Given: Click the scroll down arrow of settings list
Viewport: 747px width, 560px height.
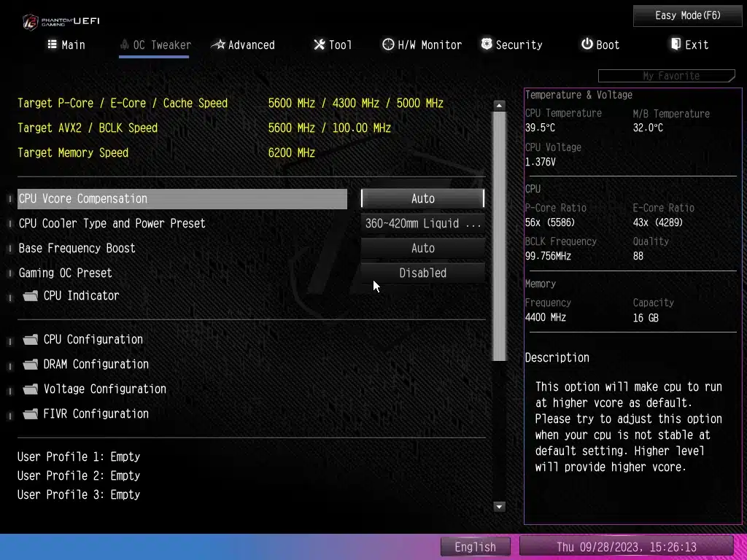Looking at the screenshot, I should pos(500,506).
